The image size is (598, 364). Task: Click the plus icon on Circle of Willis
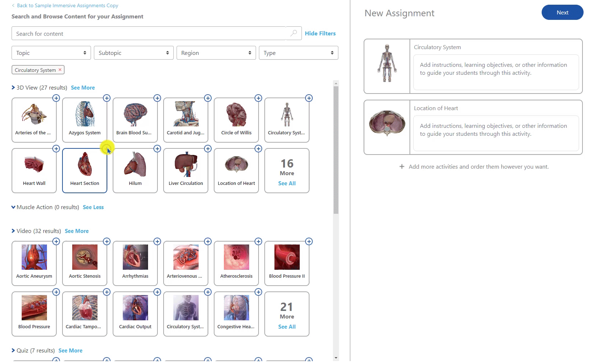click(258, 98)
